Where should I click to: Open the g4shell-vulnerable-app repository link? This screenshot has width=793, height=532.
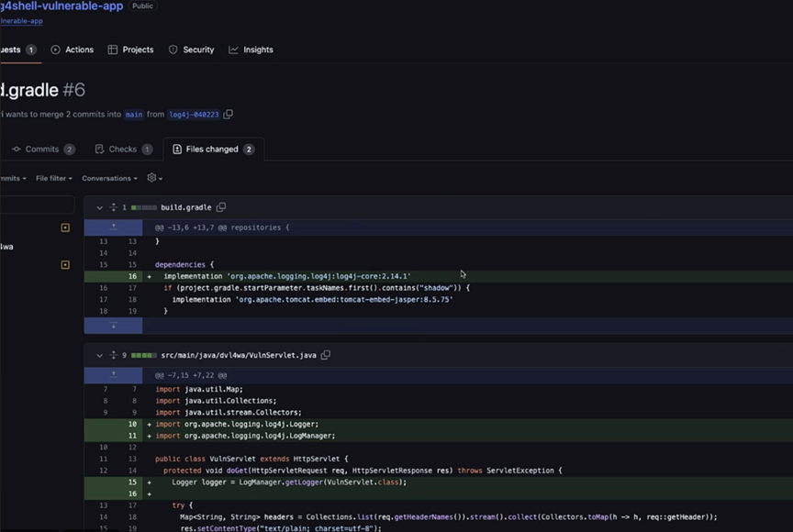tap(61, 6)
